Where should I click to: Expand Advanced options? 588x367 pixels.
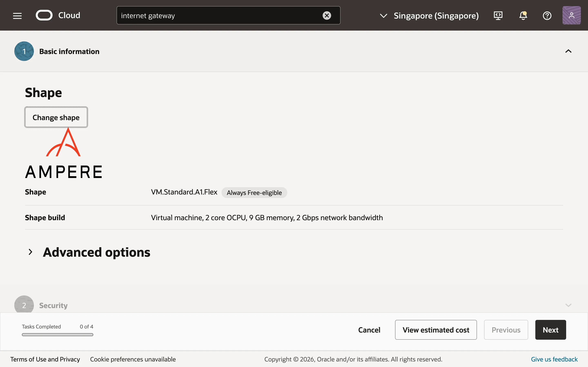31,252
